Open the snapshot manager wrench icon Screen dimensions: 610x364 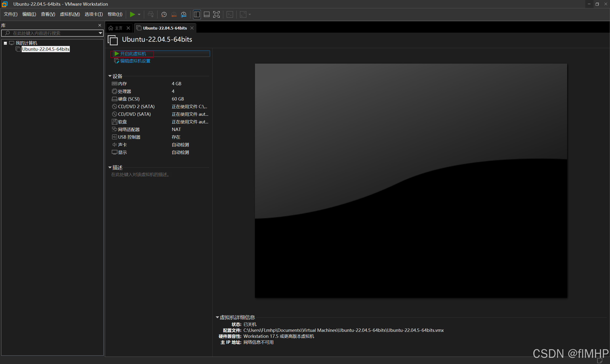click(x=184, y=15)
